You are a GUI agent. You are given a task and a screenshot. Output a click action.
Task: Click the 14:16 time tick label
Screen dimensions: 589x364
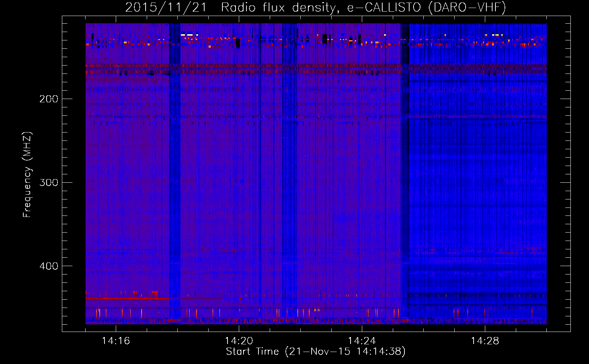[116, 341]
